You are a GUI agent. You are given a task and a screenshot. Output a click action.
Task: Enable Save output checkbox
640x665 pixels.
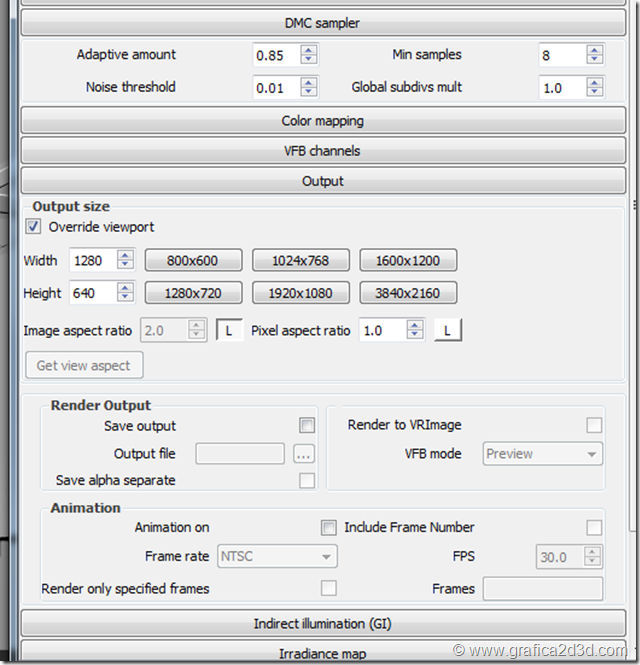pos(307,426)
